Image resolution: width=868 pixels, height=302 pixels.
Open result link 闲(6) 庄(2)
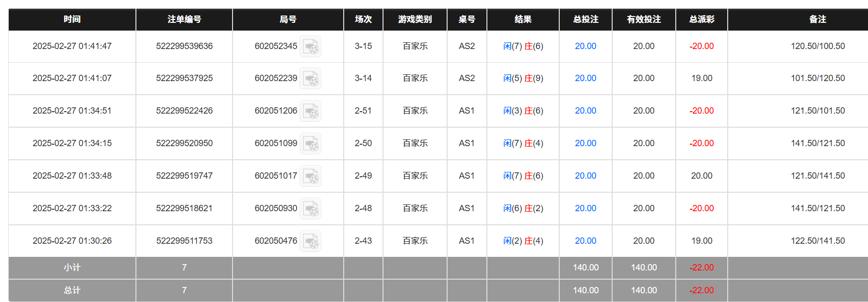[523, 208]
